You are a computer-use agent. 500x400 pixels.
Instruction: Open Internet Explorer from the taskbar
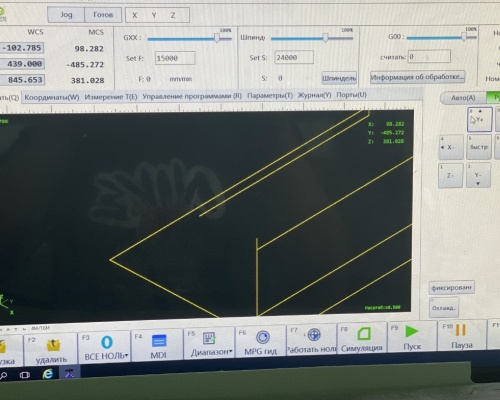click(48, 374)
